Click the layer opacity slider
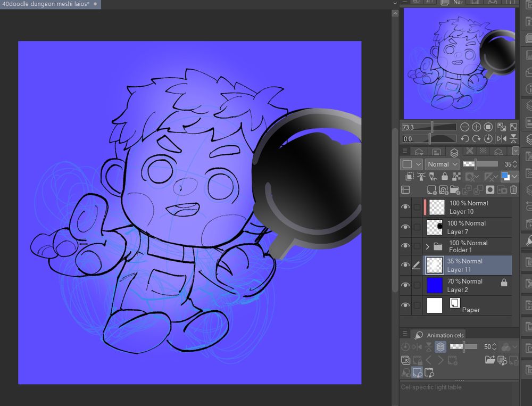This screenshot has height=406, width=532. pyautogui.click(x=480, y=164)
